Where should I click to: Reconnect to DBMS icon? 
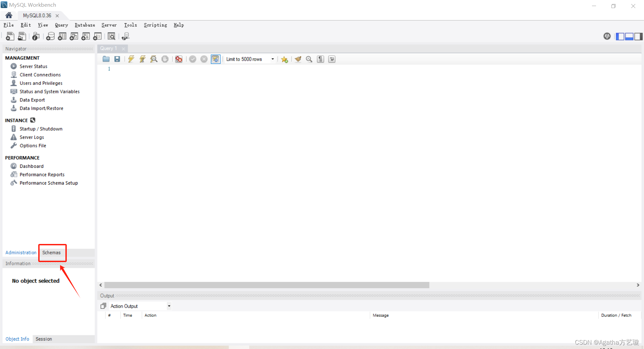point(126,36)
